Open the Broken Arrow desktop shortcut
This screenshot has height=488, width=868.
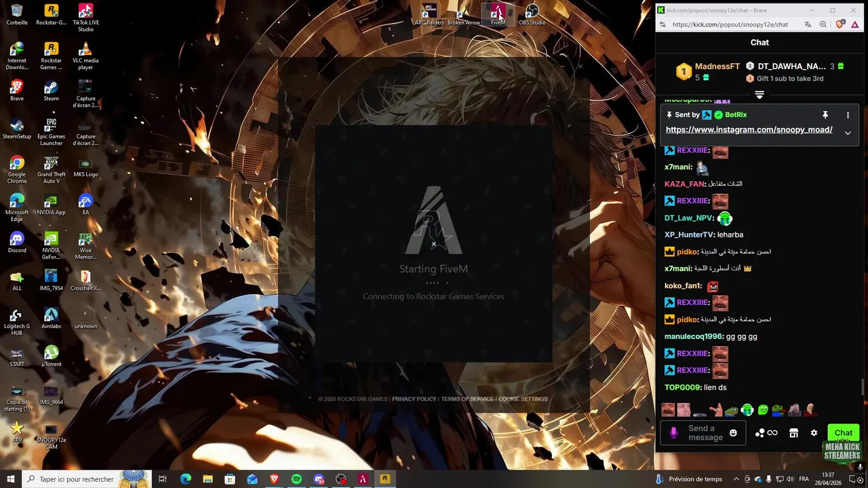point(464,15)
